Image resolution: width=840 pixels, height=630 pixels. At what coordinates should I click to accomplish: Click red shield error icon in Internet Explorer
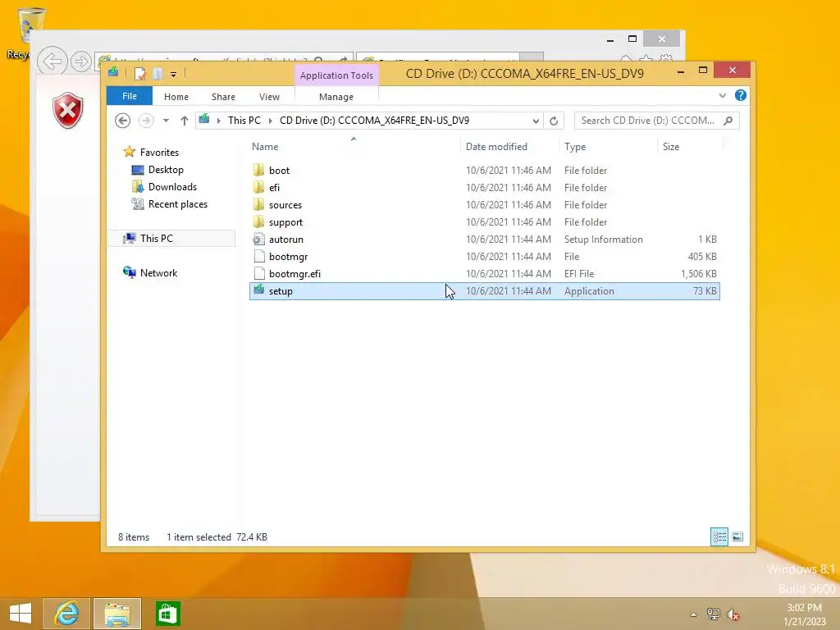[67, 111]
